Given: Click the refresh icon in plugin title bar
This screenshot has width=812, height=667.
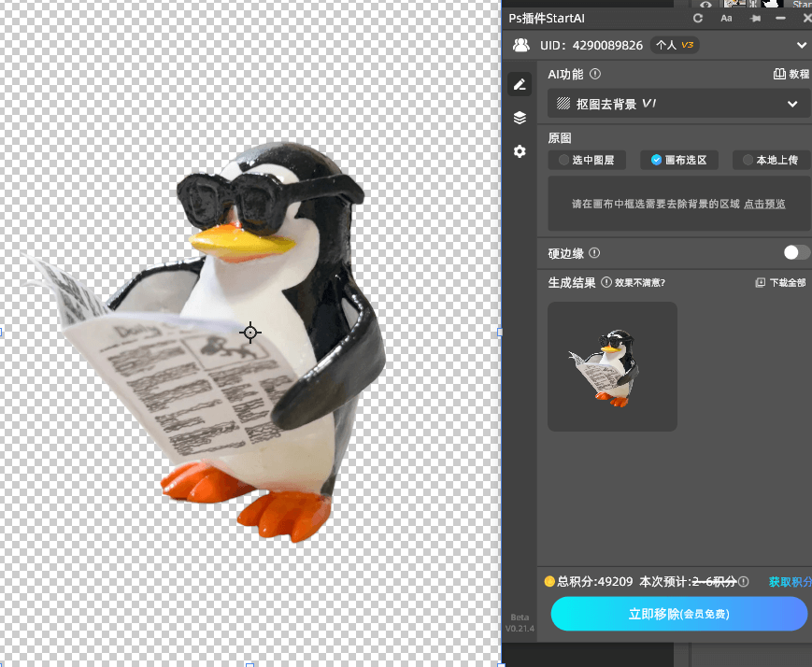Looking at the screenshot, I should point(698,18).
